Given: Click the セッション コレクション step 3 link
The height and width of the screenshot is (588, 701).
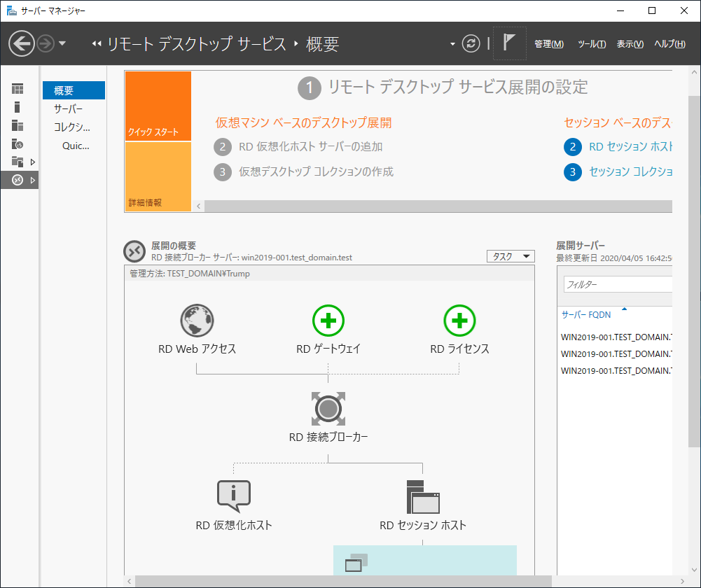Looking at the screenshot, I should coord(630,171).
